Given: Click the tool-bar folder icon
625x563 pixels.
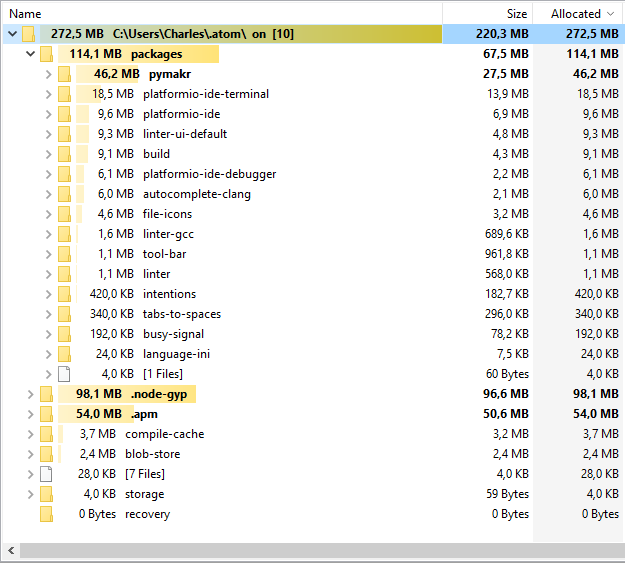Looking at the screenshot, I should click(x=65, y=254).
